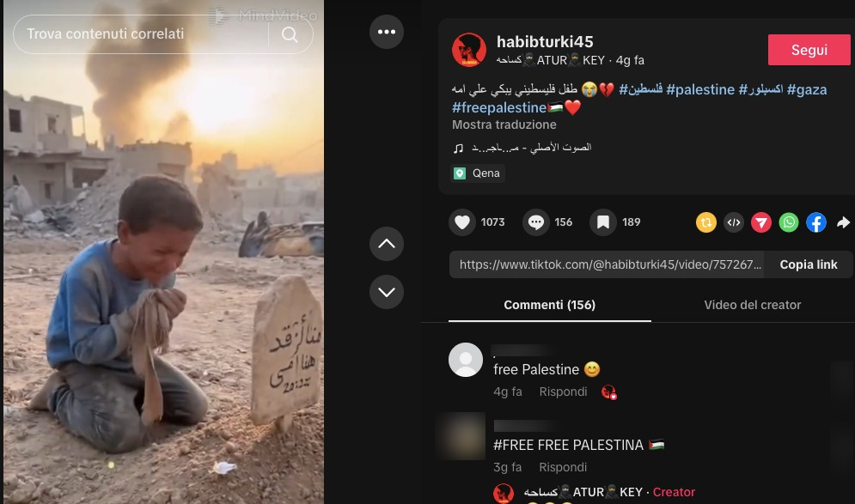Share to WhatsApp

(x=789, y=222)
